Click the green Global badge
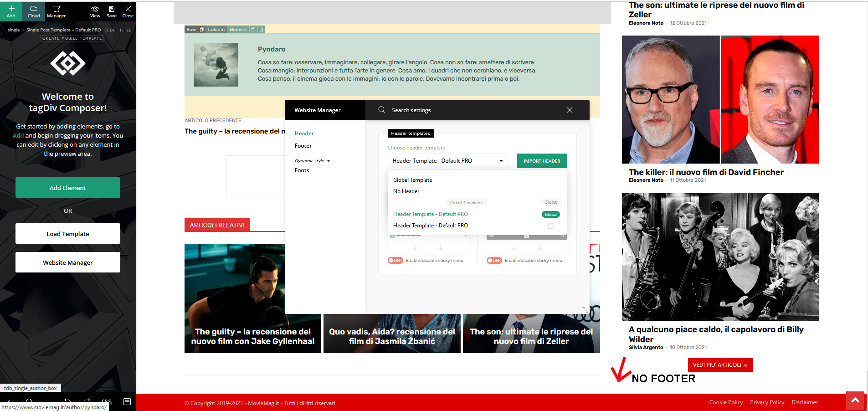 tap(551, 215)
